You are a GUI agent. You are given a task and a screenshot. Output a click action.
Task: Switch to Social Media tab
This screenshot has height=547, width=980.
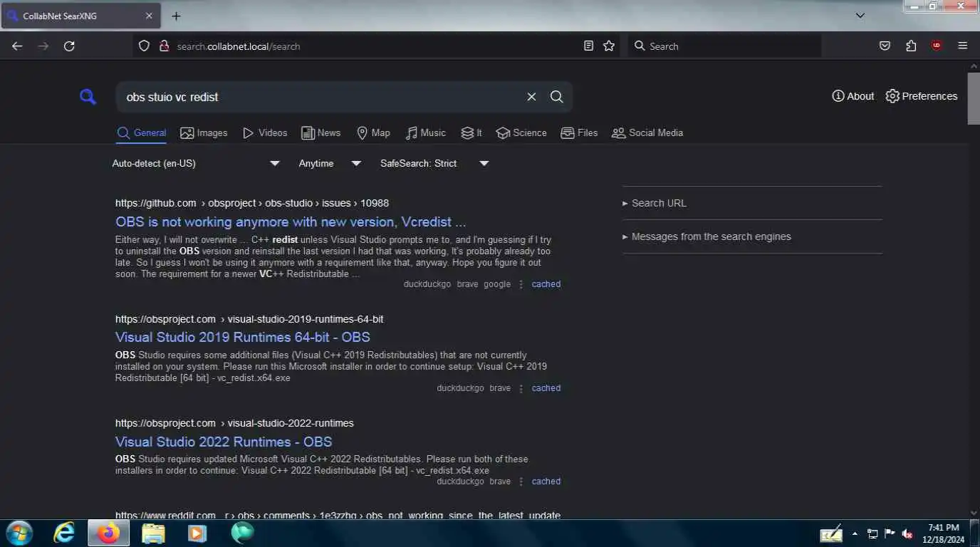tap(647, 133)
